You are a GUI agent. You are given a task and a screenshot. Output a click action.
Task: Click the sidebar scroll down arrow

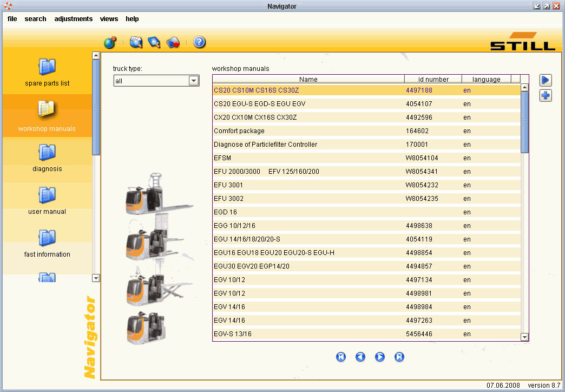tap(96, 278)
